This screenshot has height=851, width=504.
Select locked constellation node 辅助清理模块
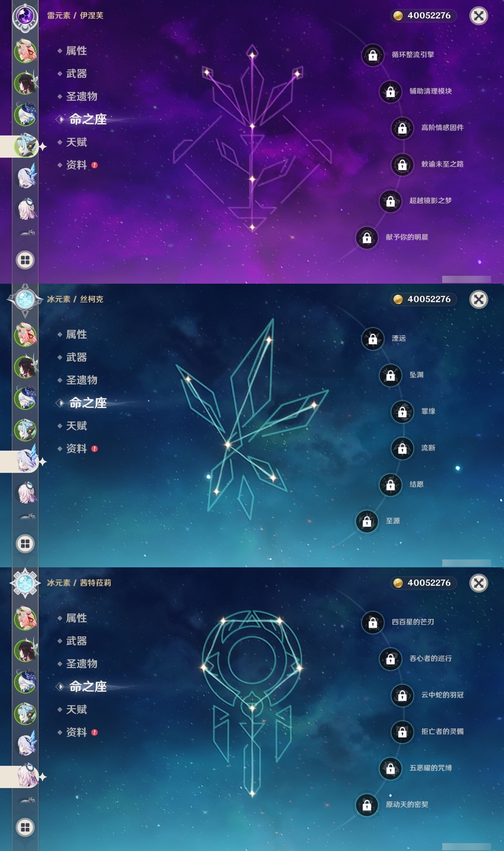pyautogui.click(x=390, y=91)
